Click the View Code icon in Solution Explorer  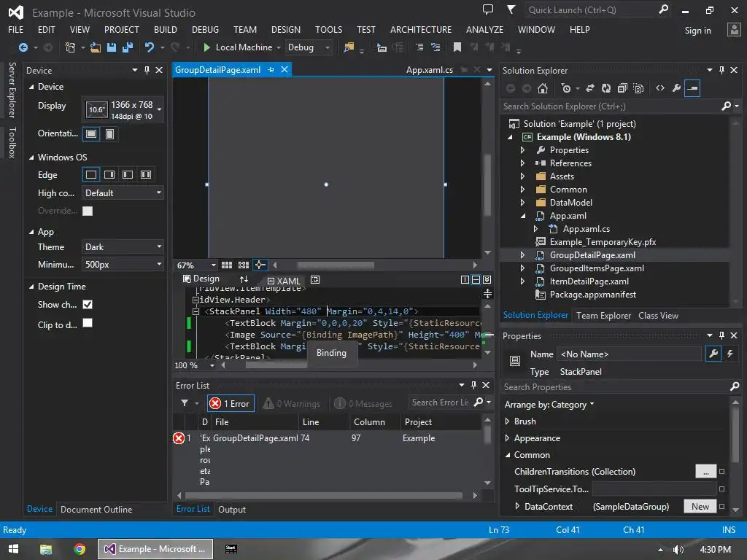[x=659, y=88]
